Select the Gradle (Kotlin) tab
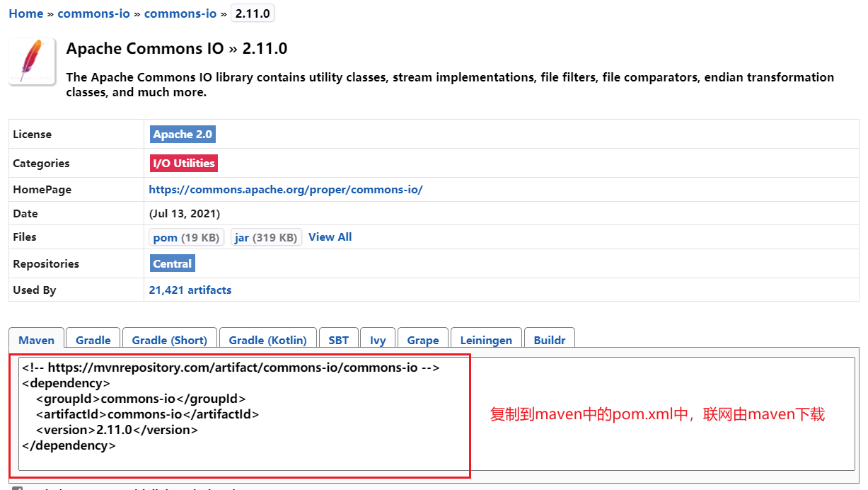This screenshot has width=868, height=490. 267,340
